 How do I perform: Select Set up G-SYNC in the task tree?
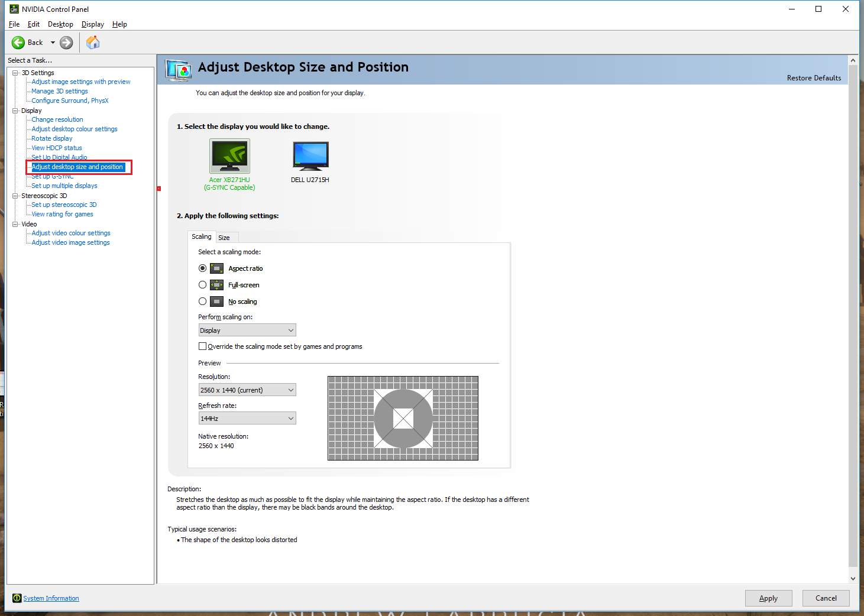click(51, 176)
